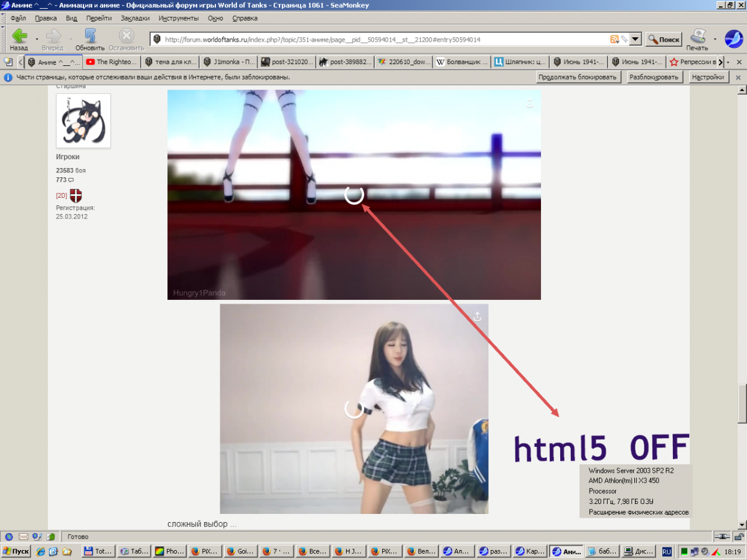The height and width of the screenshot is (560, 747).
Task: Switch to 220610_dow... tab
Action: [404, 62]
